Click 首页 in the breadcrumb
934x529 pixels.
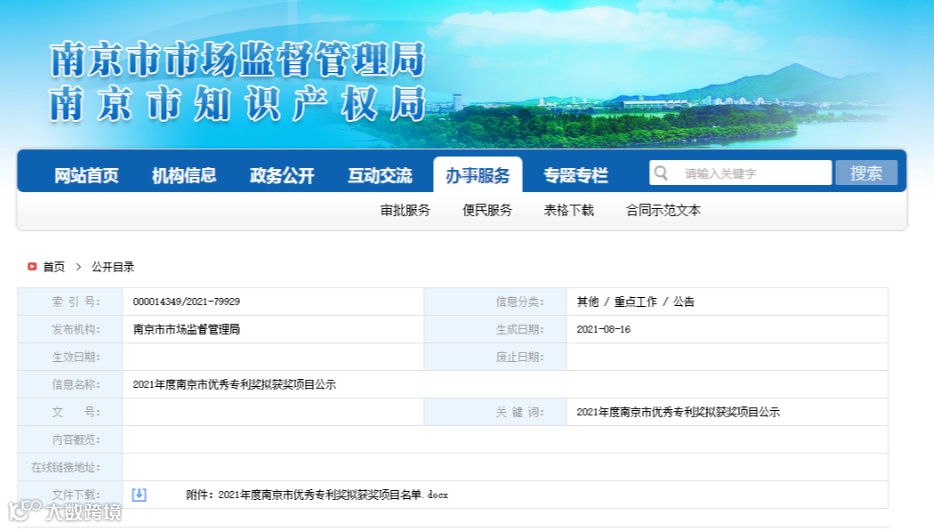54,267
